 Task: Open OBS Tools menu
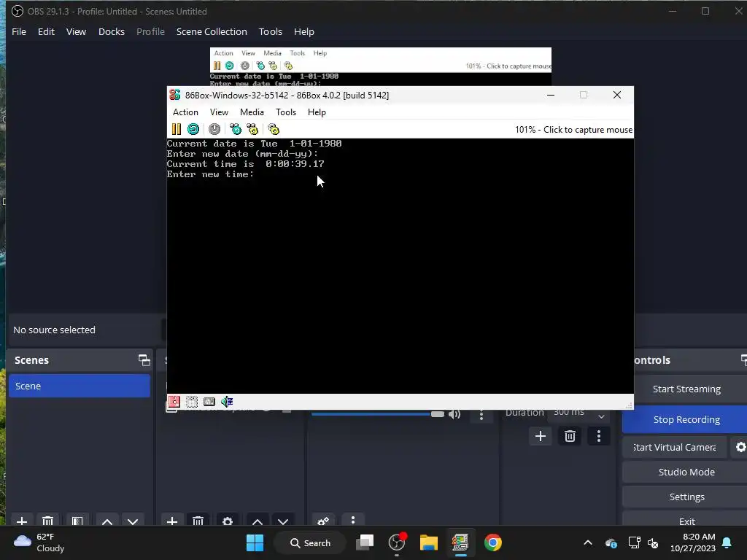click(x=271, y=31)
